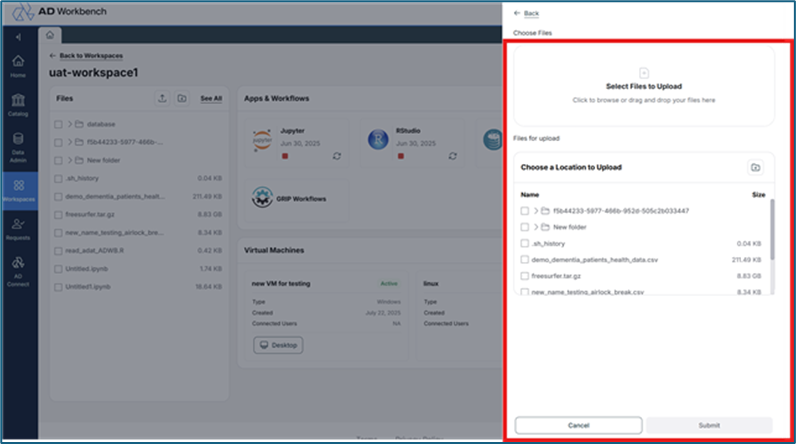The image size is (796, 444).
Task: Check the .sh_history checkbox in upload list
Action: pyautogui.click(x=525, y=243)
